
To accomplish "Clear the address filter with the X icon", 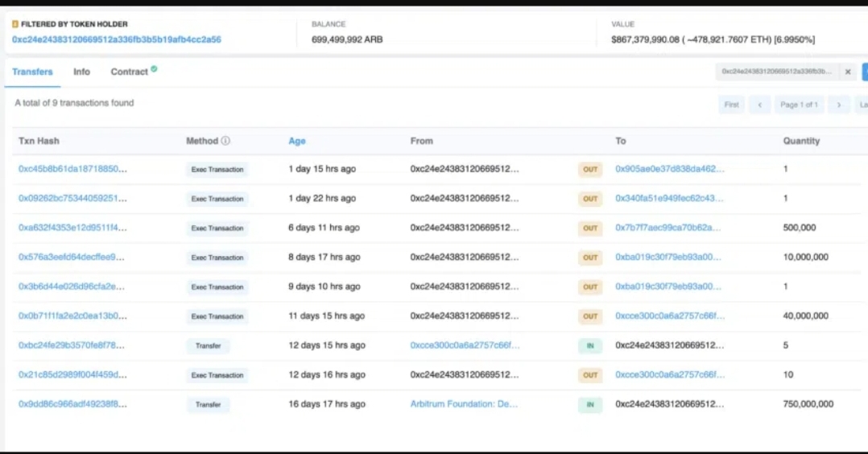I will pos(848,72).
